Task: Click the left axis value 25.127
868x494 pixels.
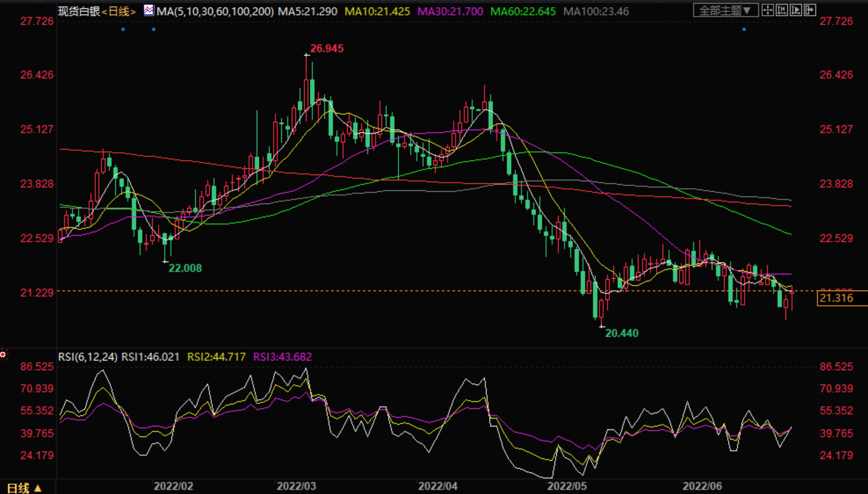Action: (37, 130)
